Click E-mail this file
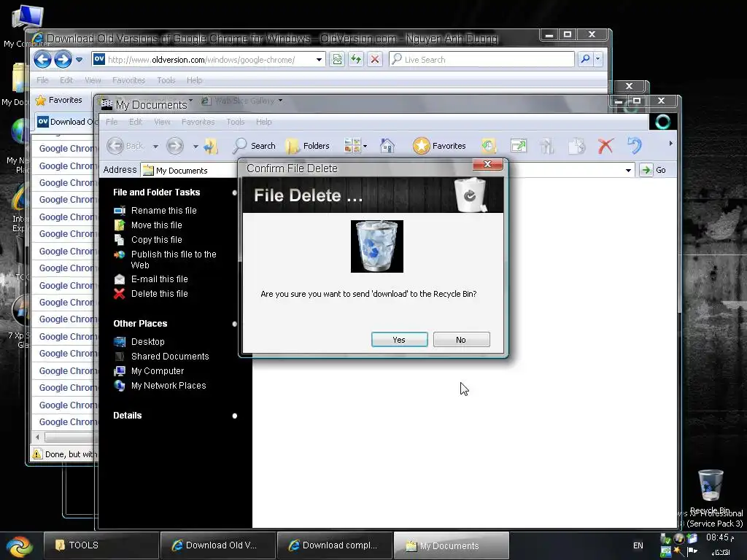 pos(159,279)
